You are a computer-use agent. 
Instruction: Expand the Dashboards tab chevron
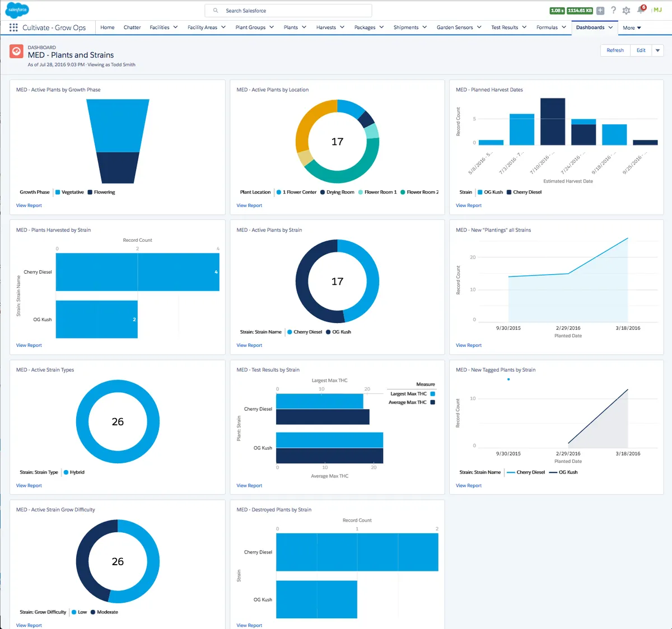tap(610, 27)
